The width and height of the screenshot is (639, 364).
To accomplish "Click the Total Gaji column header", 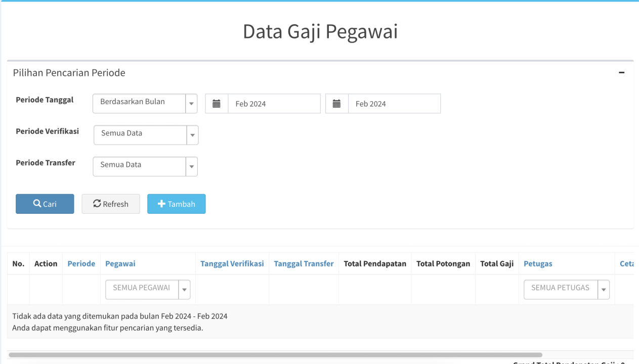I will point(497,263).
